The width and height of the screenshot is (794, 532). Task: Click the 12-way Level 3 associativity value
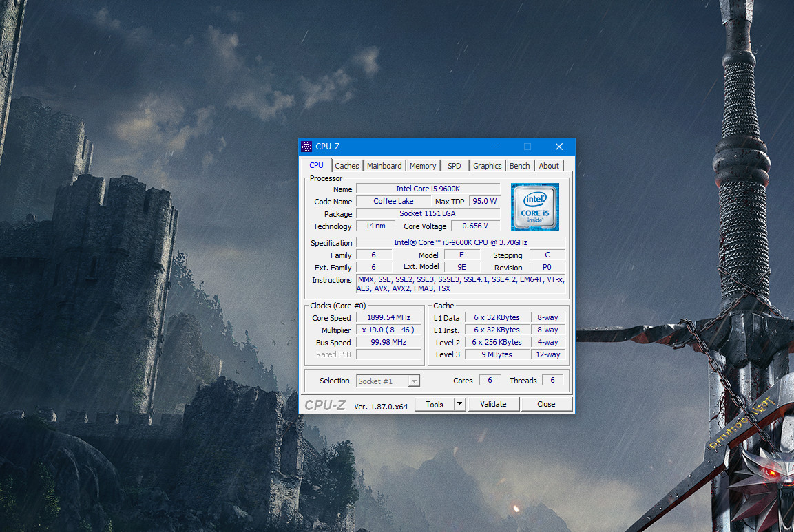pos(548,354)
